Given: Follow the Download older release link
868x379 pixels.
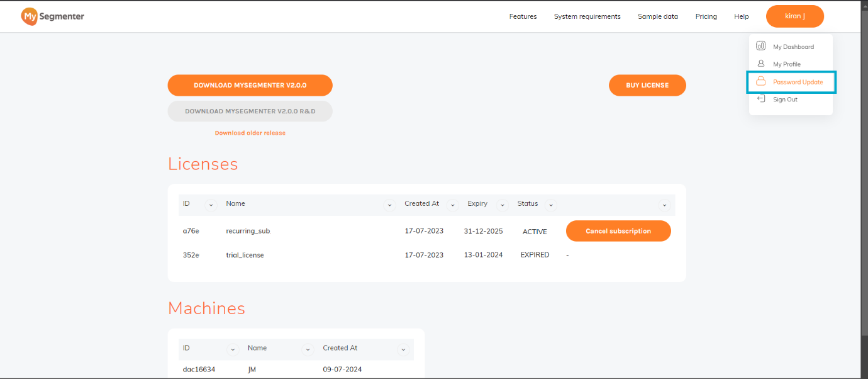Looking at the screenshot, I should pos(250,133).
